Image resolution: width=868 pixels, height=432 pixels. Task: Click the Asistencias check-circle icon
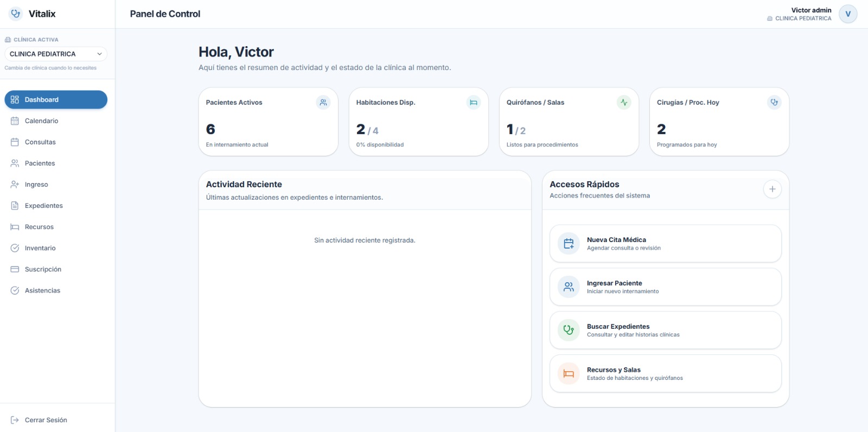[15, 290]
